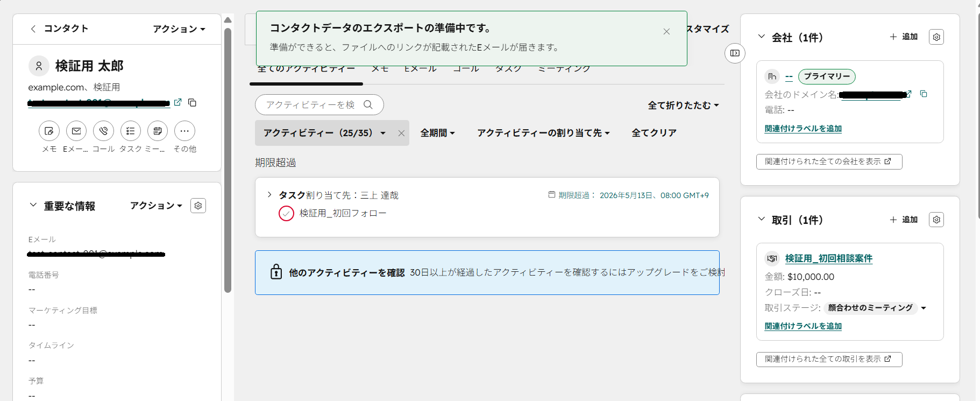
Task: Click 関連付けラベルを追加 in the deal card
Action: click(803, 326)
